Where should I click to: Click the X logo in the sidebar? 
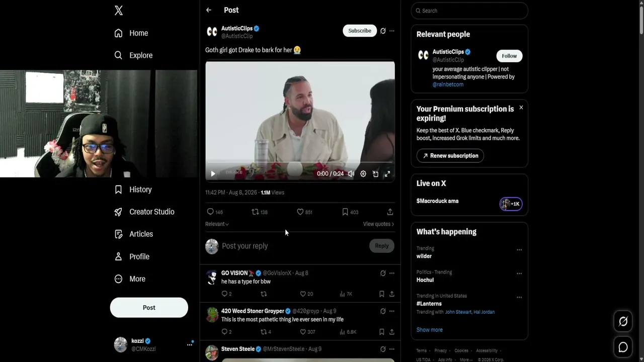pos(118,11)
